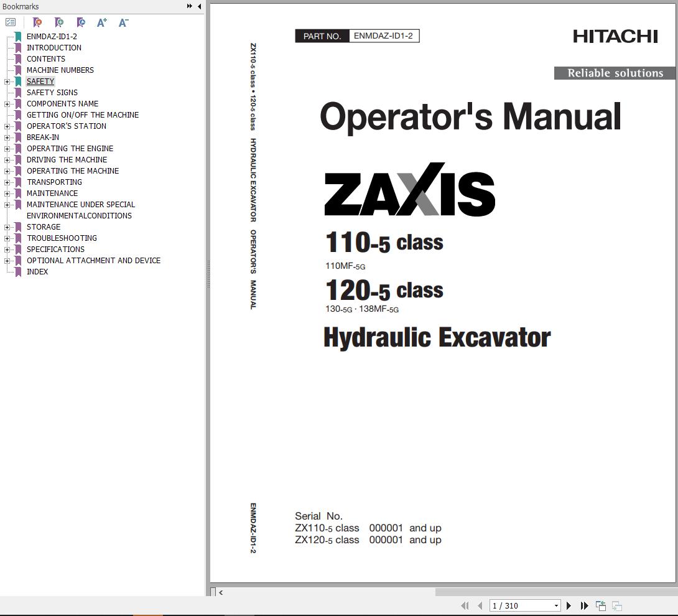The image size is (678, 616).
Task: Expand the STORAGE bookmark
Action: tap(7, 227)
